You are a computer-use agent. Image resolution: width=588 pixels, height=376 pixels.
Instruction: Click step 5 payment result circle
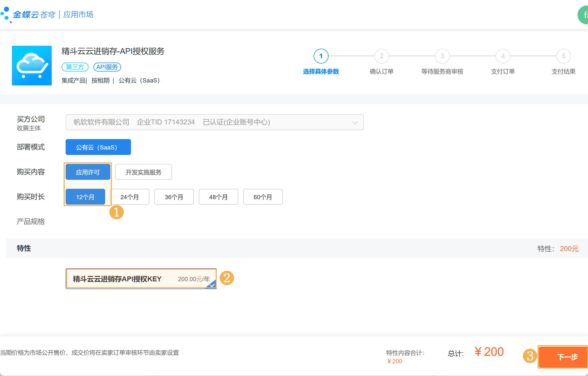click(x=563, y=56)
